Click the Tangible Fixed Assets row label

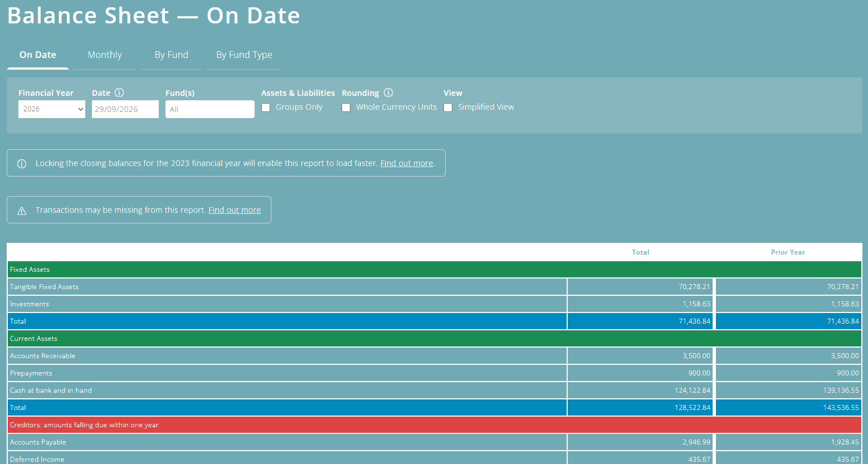click(x=45, y=287)
